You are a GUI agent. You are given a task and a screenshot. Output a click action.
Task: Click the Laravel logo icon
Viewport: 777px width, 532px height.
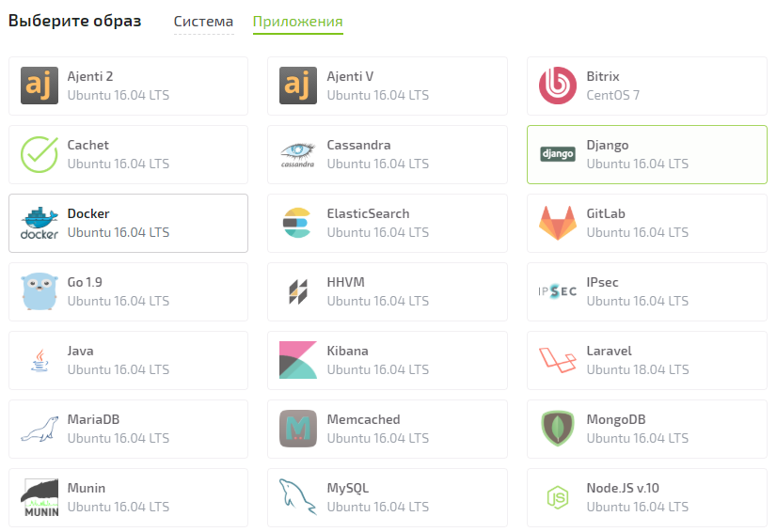(558, 360)
